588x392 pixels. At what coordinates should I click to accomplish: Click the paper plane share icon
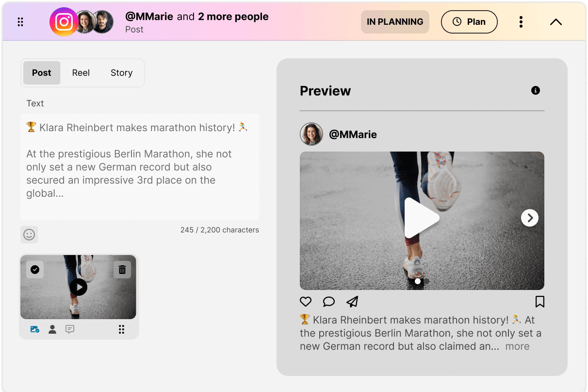click(x=352, y=302)
